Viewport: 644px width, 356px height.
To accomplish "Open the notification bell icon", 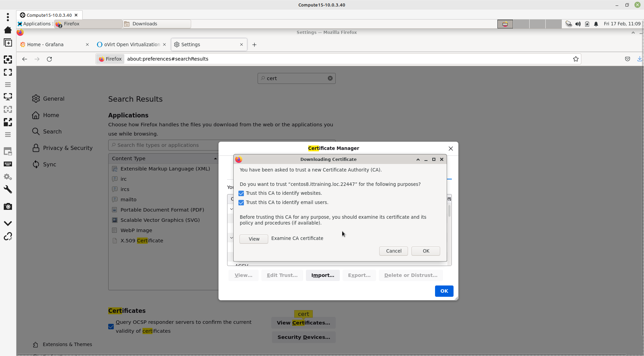I will tap(596, 24).
